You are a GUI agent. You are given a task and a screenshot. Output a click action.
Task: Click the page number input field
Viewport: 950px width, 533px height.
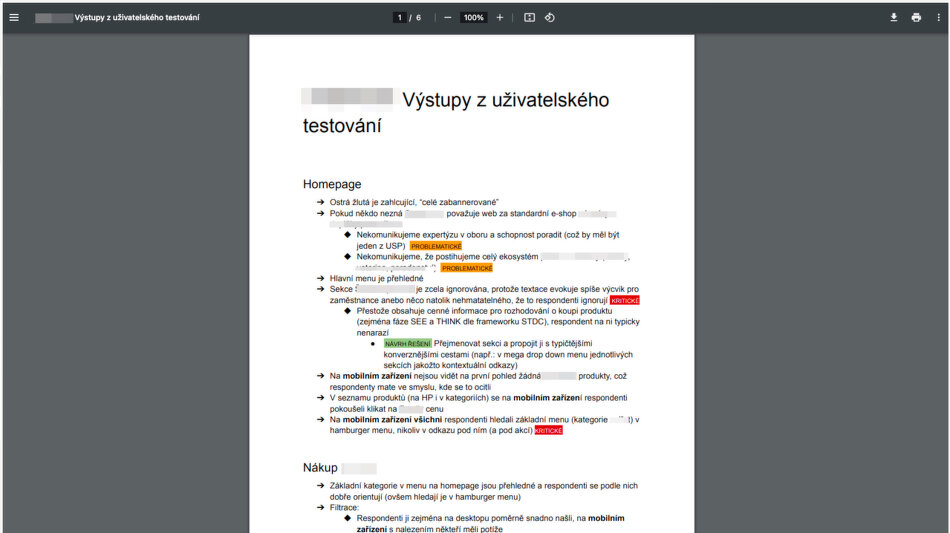[399, 18]
